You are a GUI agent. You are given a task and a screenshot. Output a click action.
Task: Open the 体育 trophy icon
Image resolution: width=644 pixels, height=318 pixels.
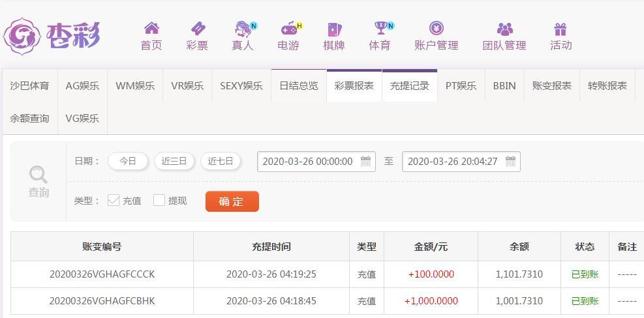pyautogui.click(x=381, y=28)
